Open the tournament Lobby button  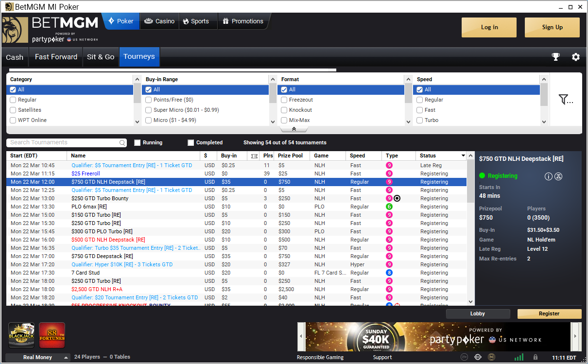pos(478,314)
